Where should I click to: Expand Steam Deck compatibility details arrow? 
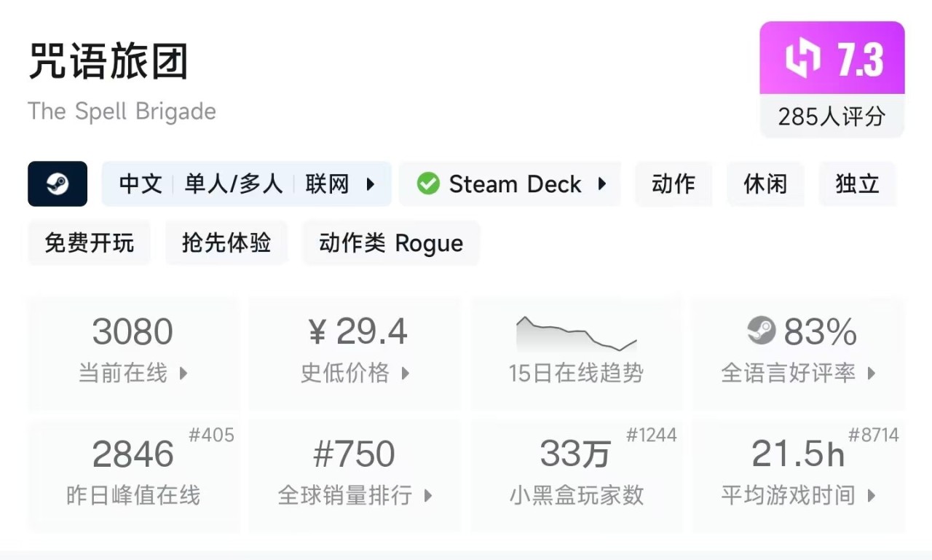(602, 184)
